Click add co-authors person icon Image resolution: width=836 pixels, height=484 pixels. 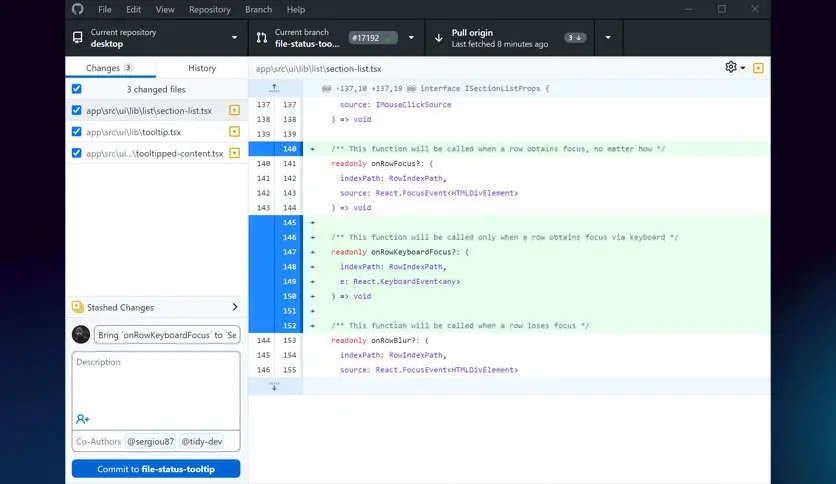click(x=83, y=420)
